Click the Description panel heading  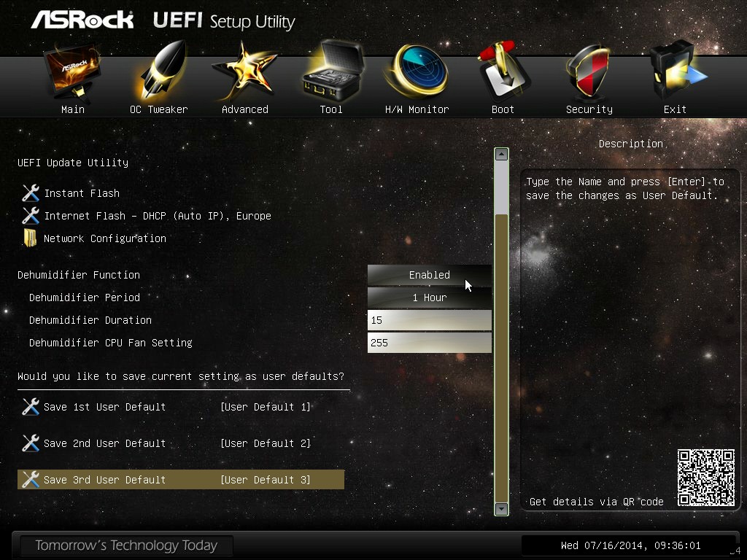(631, 144)
